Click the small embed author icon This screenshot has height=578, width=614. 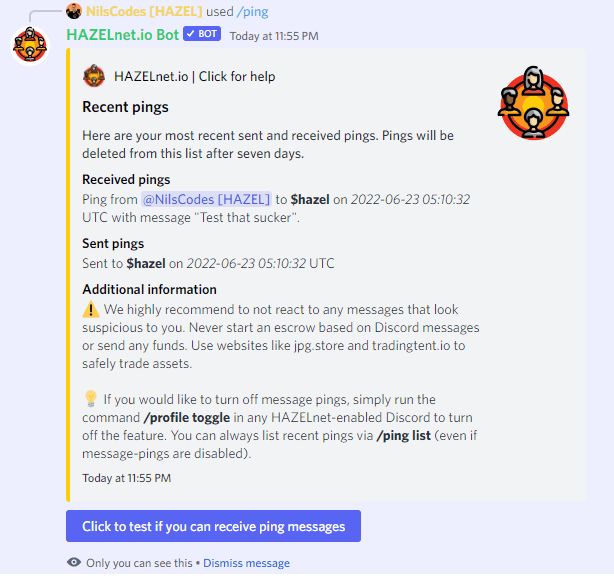point(94,76)
